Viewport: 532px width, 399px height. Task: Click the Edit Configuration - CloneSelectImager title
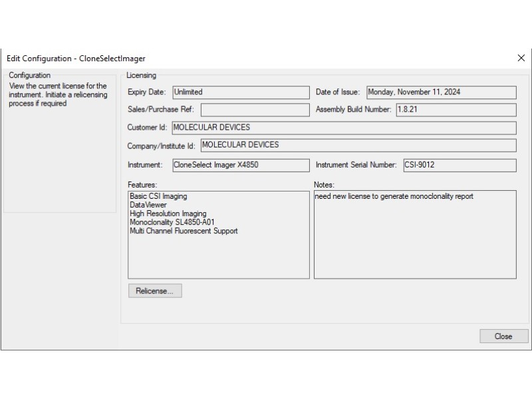76,59
